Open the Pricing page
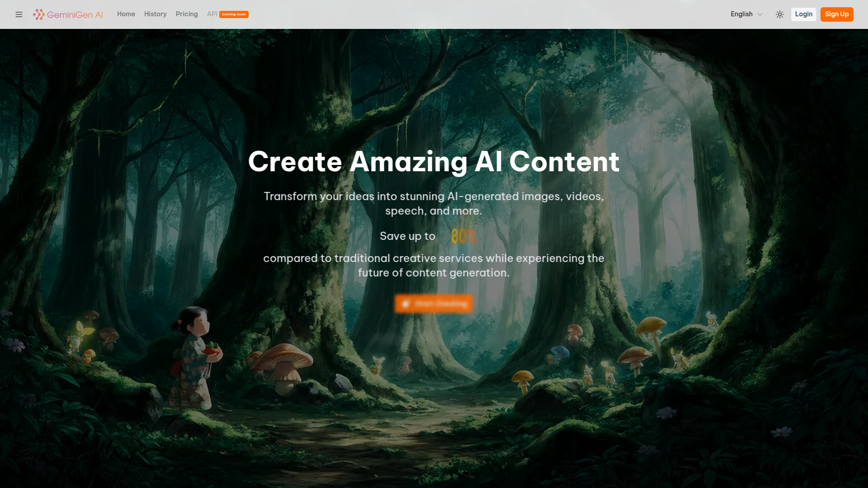This screenshot has width=868, height=488. click(x=187, y=14)
